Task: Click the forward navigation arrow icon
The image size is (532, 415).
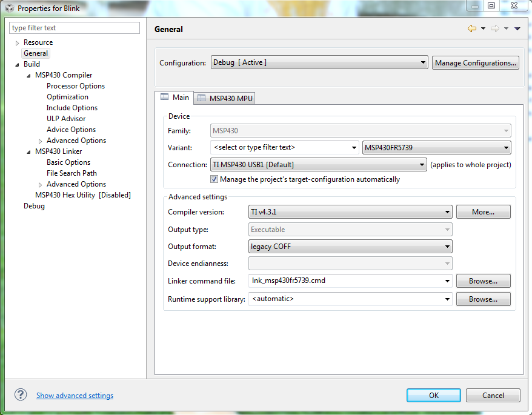Action: (495, 28)
